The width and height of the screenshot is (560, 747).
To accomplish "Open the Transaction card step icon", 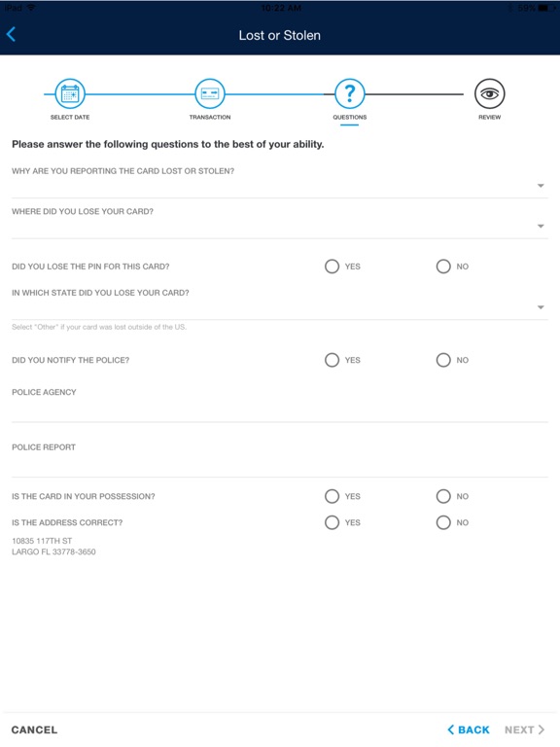I will coord(210,93).
